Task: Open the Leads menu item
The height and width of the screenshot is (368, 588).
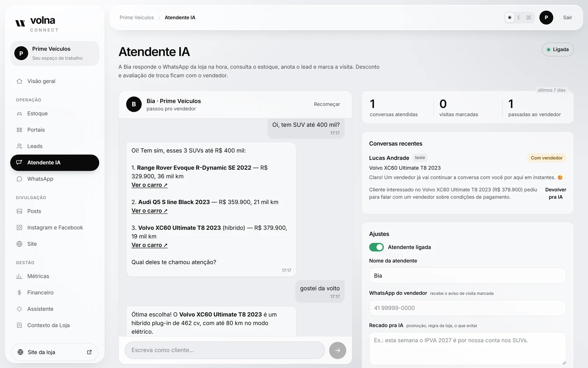Action: tap(55, 146)
